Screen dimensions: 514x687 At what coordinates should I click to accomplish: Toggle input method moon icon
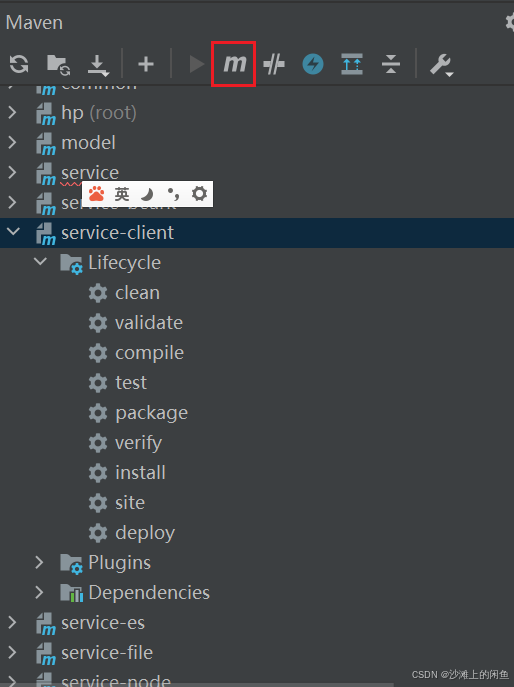pos(147,194)
